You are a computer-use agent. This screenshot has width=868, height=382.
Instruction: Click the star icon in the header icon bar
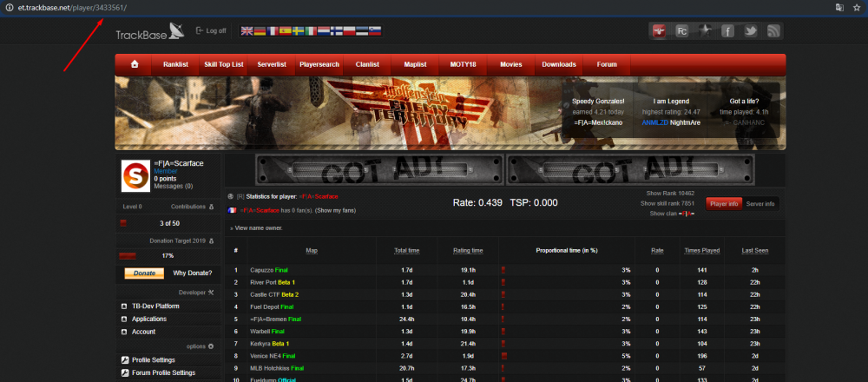[705, 31]
